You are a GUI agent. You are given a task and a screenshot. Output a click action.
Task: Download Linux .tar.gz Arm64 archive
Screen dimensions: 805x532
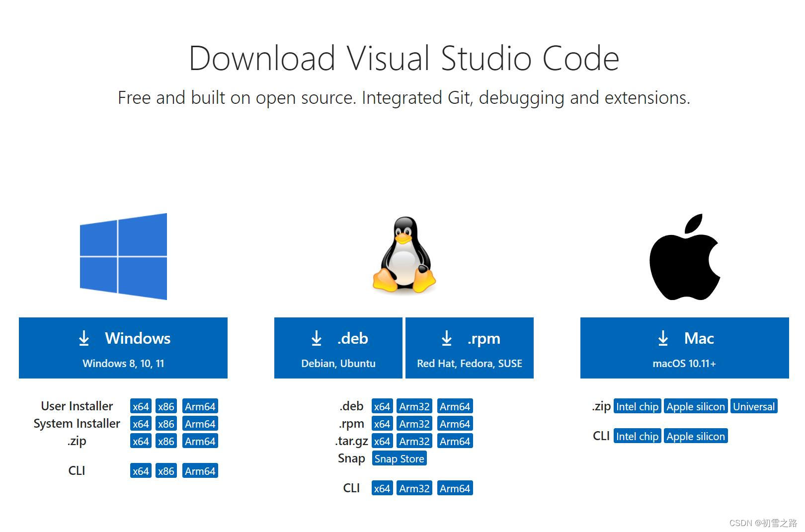click(x=455, y=441)
